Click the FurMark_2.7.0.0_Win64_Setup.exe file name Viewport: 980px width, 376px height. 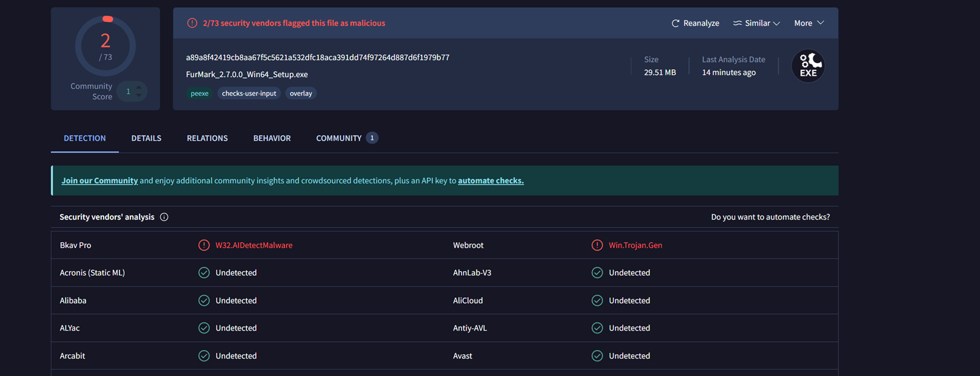[x=247, y=75]
